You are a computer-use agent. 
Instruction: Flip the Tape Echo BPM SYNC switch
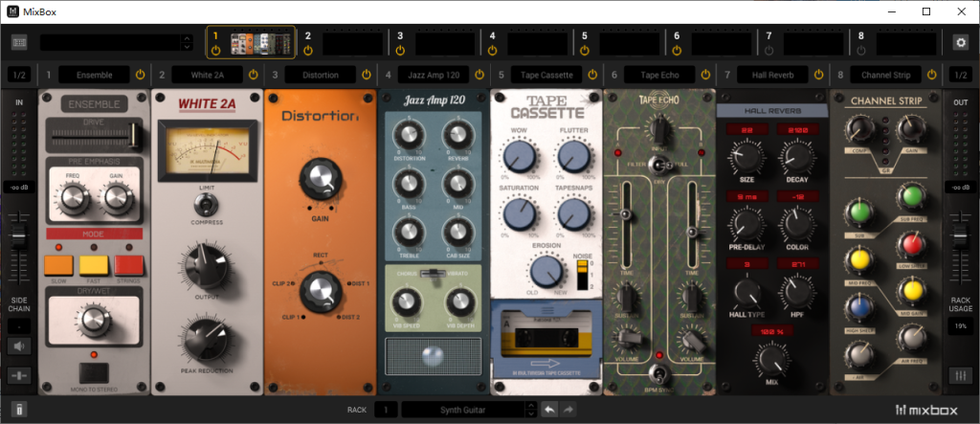pos(658,374)
